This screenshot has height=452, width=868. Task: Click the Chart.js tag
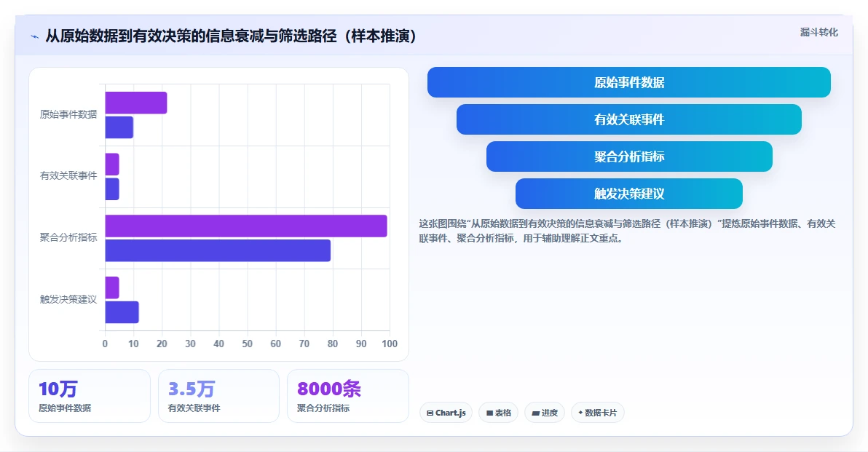pos(446,413)
